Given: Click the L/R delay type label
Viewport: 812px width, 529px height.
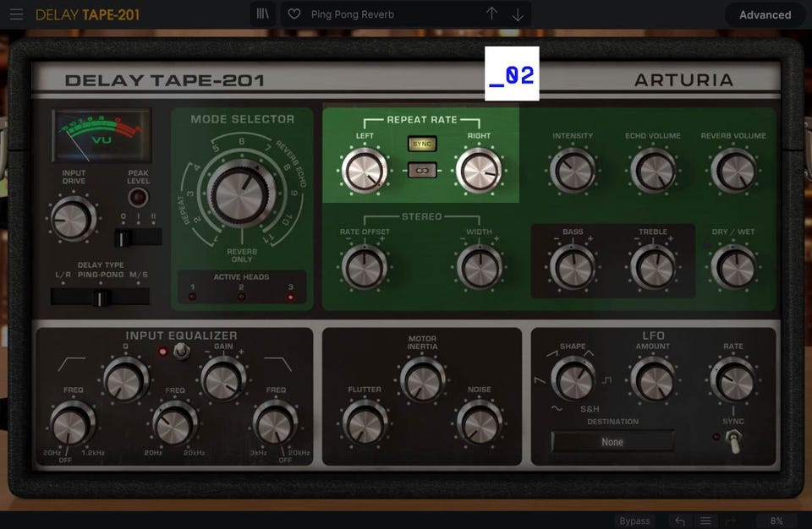Looking at the screenshot, I should pyautogui.click(x=63, y=275).
